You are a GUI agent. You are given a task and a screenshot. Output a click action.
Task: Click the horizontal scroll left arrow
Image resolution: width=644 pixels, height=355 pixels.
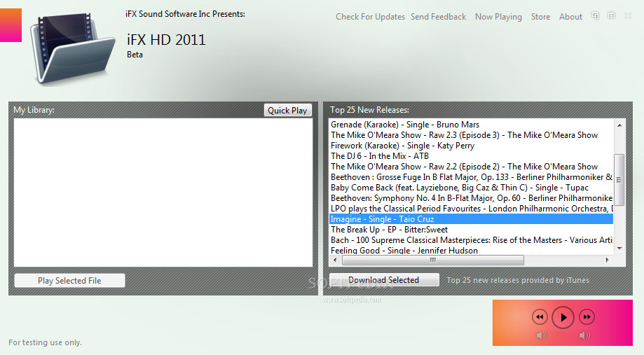[335, 260]
